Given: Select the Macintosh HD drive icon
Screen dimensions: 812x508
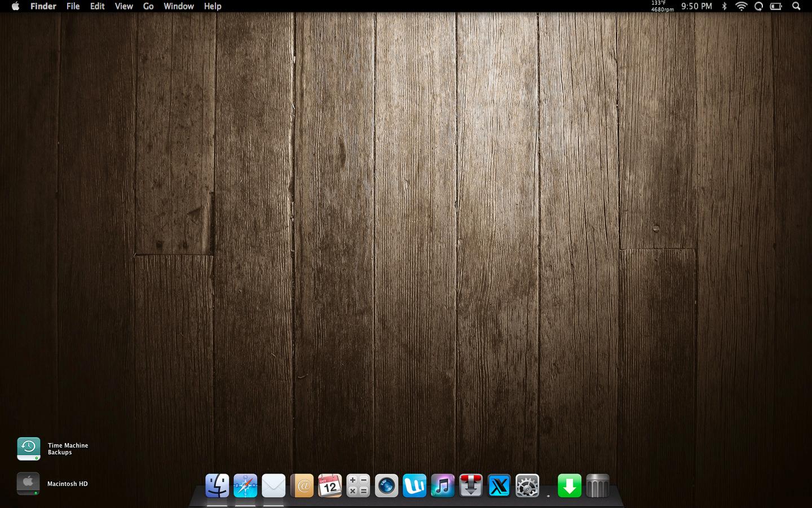Looking at the screenshot, I should point(28,484).
